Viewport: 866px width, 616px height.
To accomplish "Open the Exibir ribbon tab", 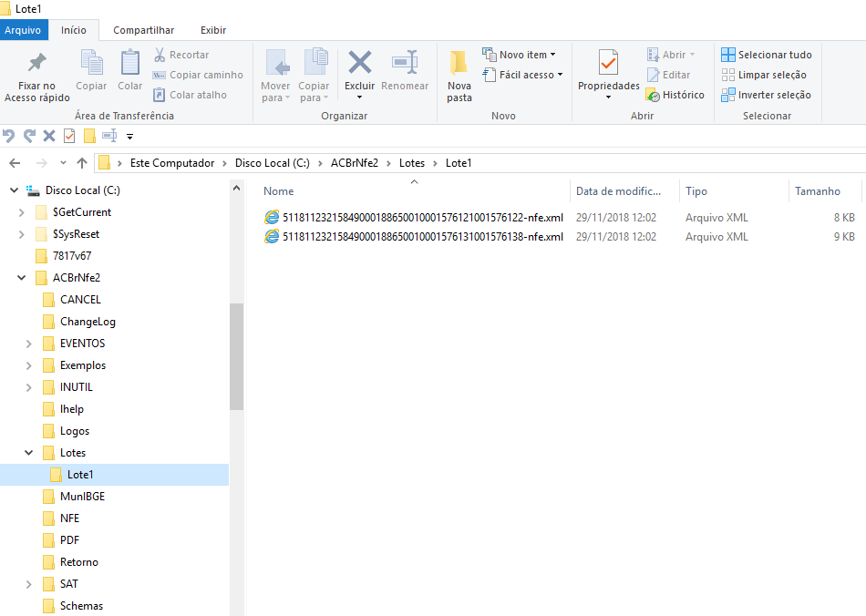I will pos(213,30).
